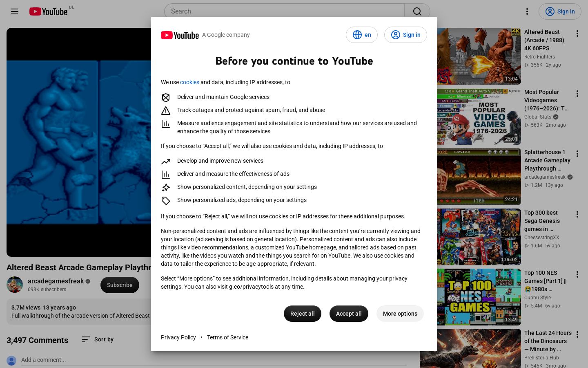588x368 pixels.
Task: Open the CheesestringXX channel name
Action: coord(542,238)
